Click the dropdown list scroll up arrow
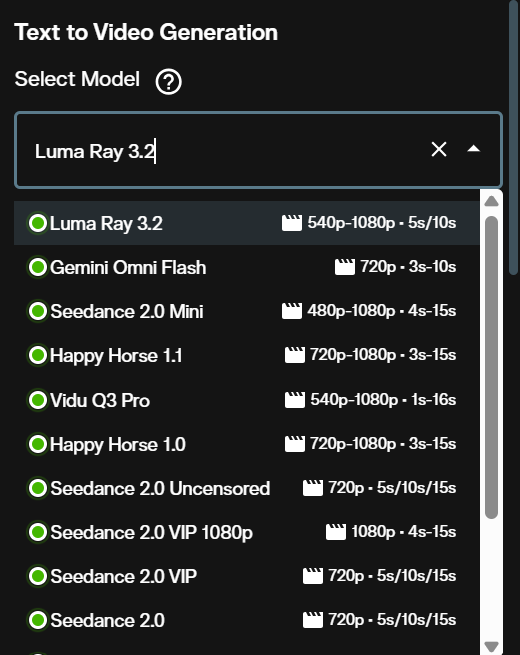The height and width of the screenshot is (655, 520). [x=492, y=201]
